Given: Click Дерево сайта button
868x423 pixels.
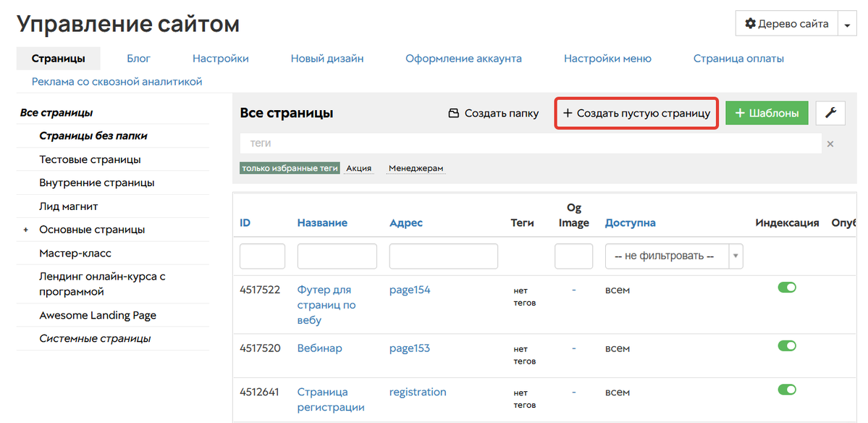Looking at the screenshot, I should 787,24.
